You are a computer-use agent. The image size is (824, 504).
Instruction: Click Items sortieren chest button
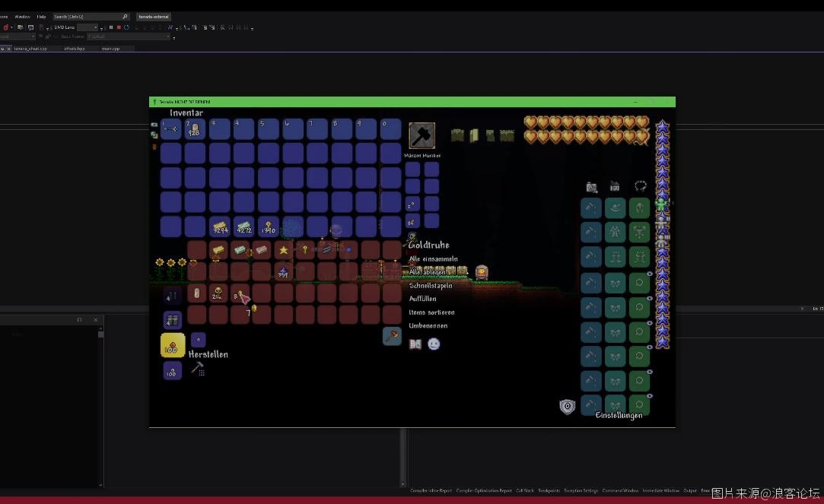click(x=431, y=312)
